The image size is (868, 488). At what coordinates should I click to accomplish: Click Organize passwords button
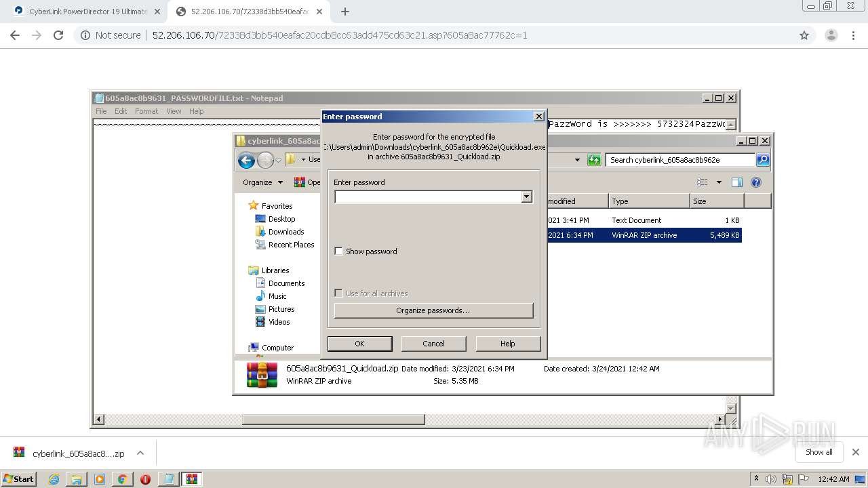tap(433, 310)
